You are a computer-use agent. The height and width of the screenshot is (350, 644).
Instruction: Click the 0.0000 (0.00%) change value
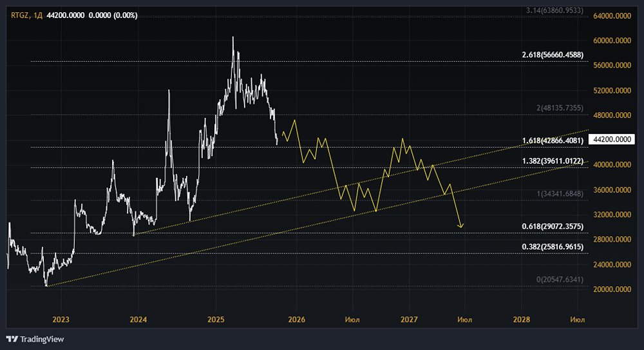coord(113,15)
